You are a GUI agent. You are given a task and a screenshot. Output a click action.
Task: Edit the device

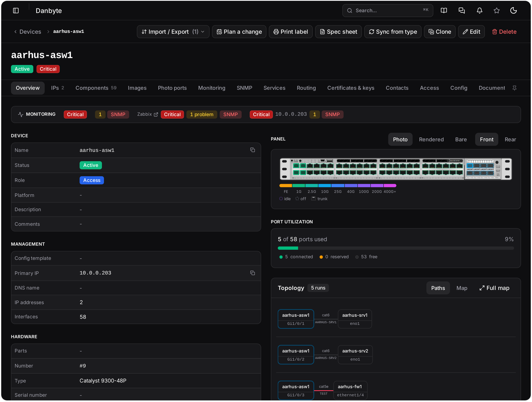tap(471, 32)
